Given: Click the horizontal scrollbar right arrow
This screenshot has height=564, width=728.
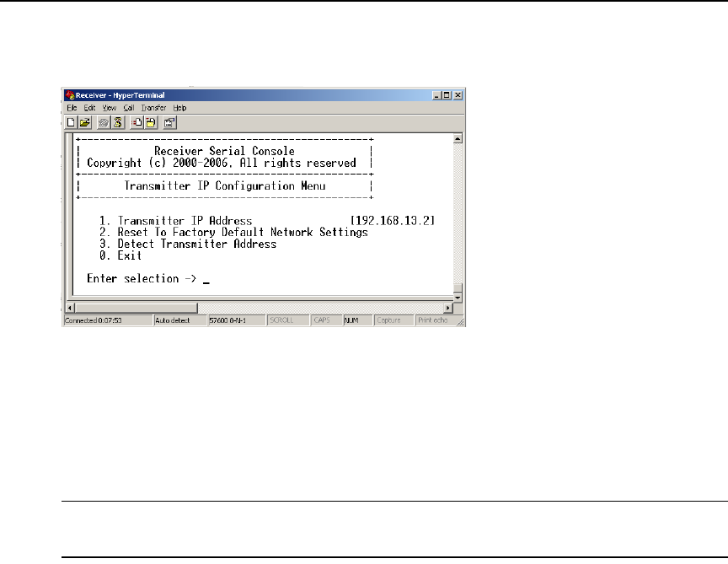Looking at the screenshot, I should coord(448,308).
